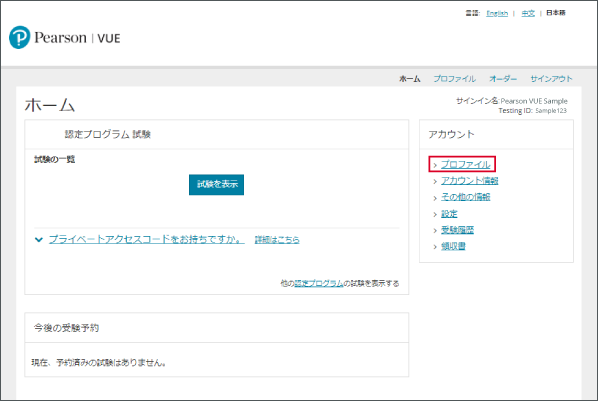
Task: Open the 設定 link
Action: coord(449,214)
